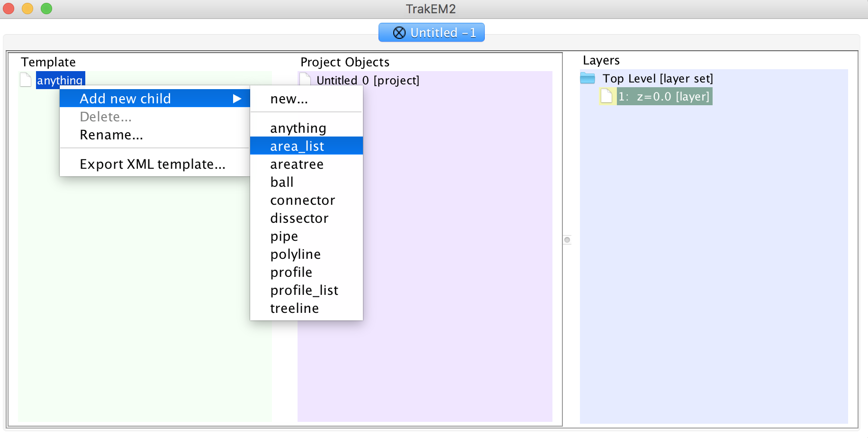
Task: Choose Rename... from the context menu
Action: [154, 135]
